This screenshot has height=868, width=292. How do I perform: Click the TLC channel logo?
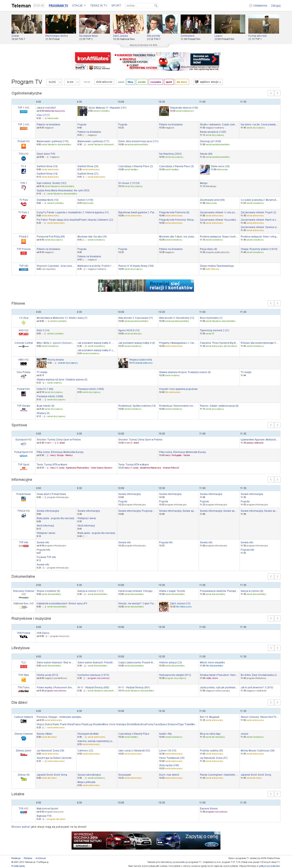(23, 666)
